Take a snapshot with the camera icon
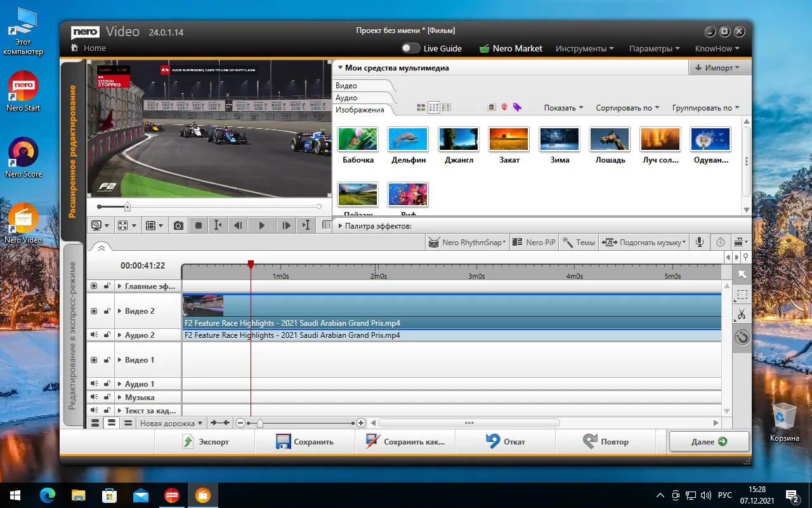The width and height of the screenshot is (812, 508). (179, 225)
